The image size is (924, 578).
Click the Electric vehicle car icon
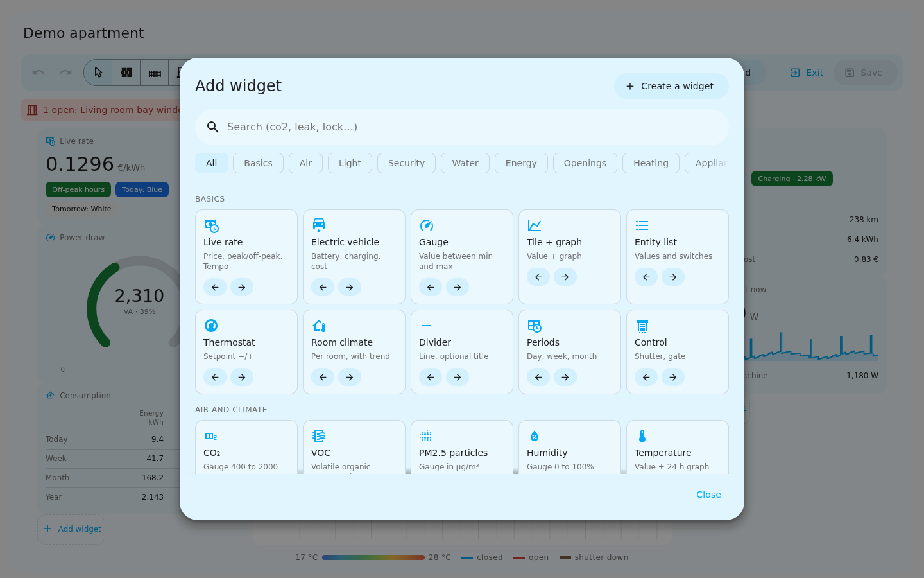(x=319, y=225)
